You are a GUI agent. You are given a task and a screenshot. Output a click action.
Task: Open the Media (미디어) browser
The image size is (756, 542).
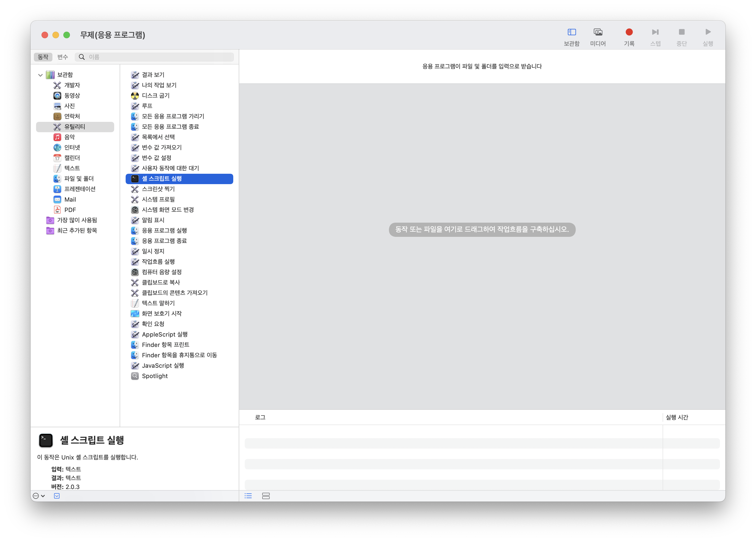598,32
